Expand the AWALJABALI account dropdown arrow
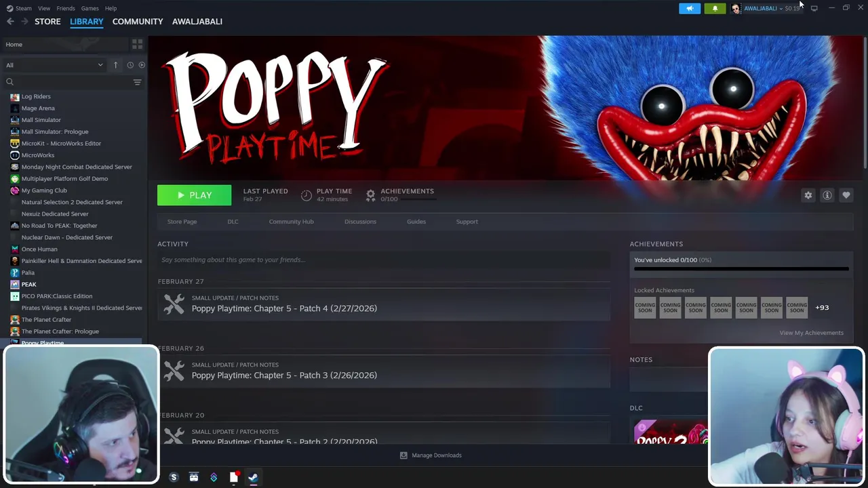The width and height of the screenshot is (868, 488). 781,8
